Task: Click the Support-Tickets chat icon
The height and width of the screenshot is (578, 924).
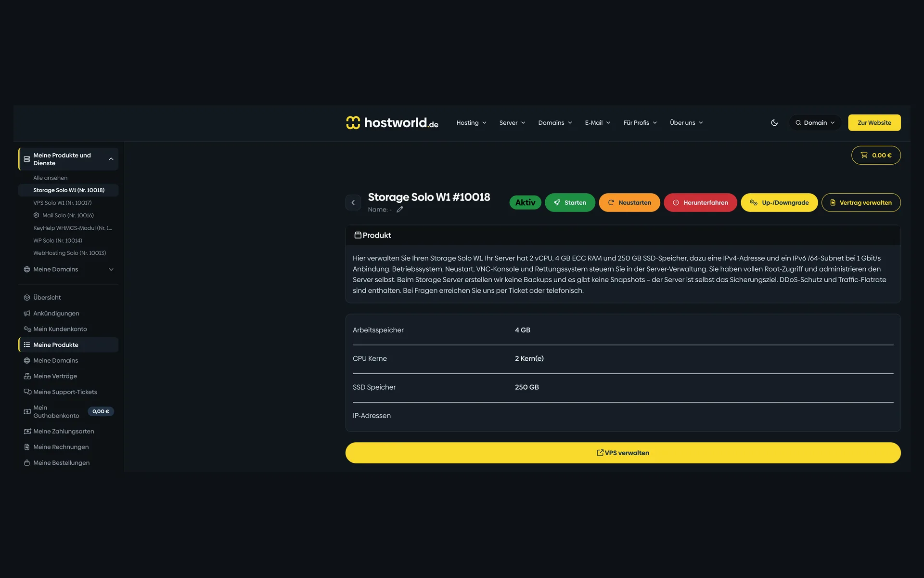Action: pyautogui.click(x=27, y=392)
